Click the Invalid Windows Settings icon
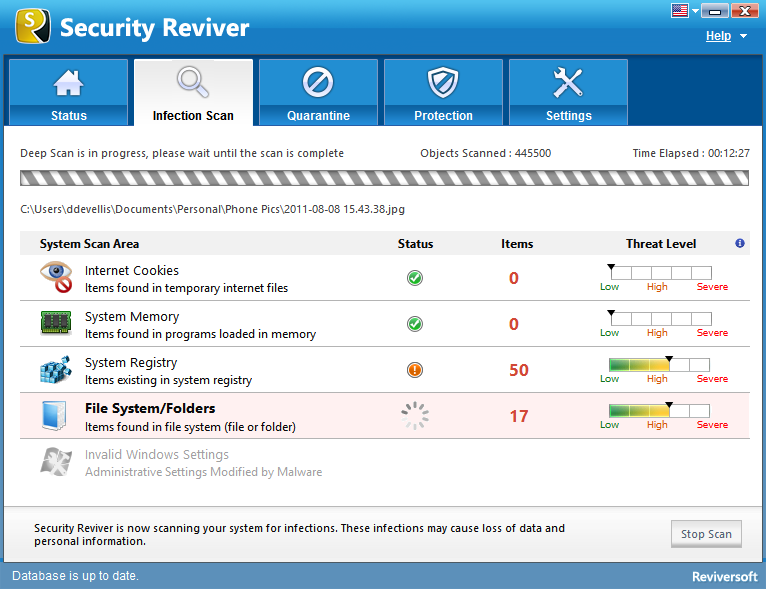This screenshot has height=589, width=766. 56,462
